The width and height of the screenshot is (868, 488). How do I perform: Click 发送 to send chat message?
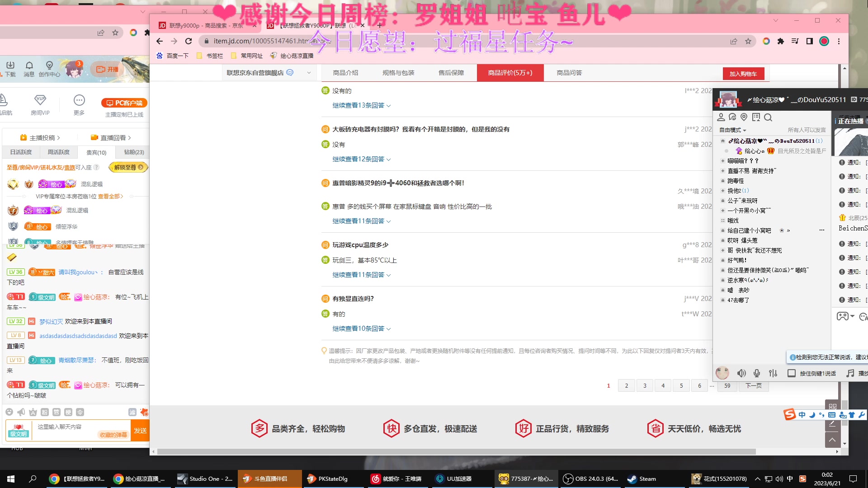[x=140, y=431]
